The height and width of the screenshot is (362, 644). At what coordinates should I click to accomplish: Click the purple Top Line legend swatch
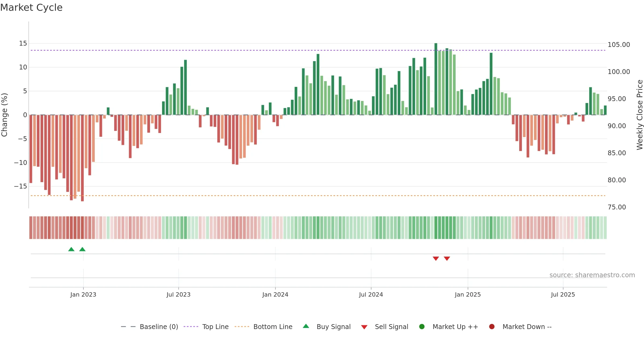(191, 327)
